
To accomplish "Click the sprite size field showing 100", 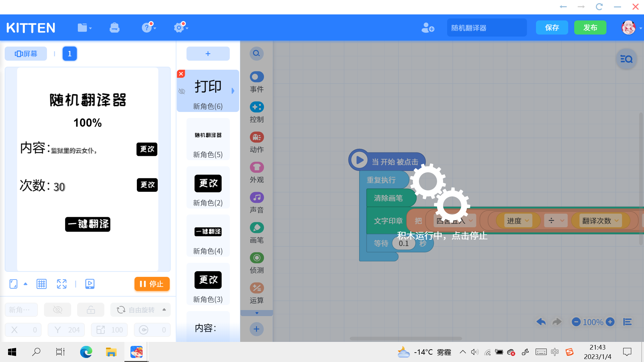I will 109,330.
